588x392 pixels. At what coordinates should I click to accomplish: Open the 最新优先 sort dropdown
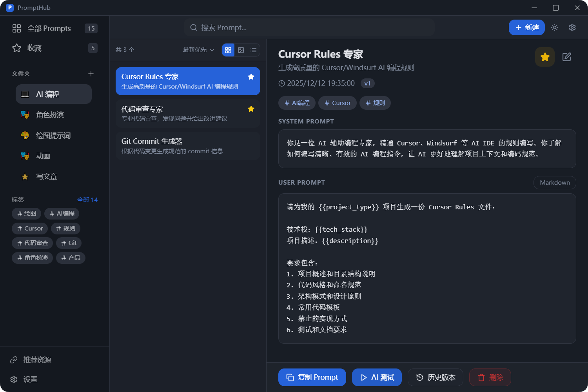tap(198, 50)
